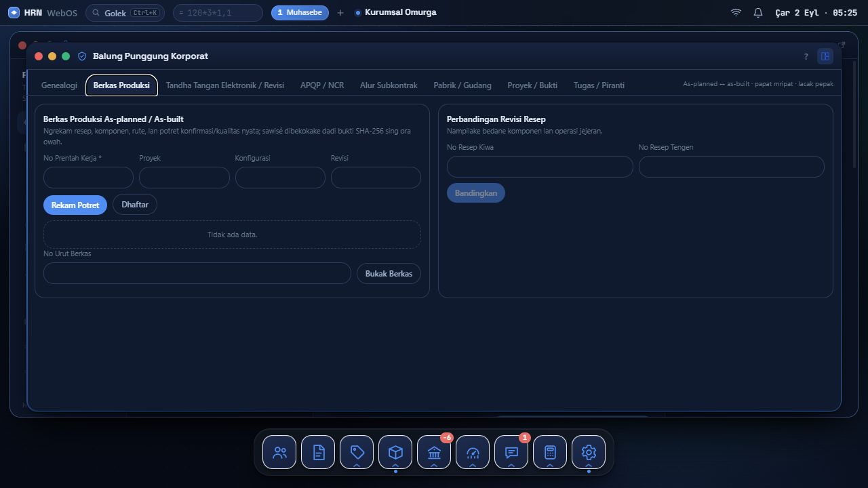Click the Dhaftar button
The image size is (868, 488).
(135, 205)
